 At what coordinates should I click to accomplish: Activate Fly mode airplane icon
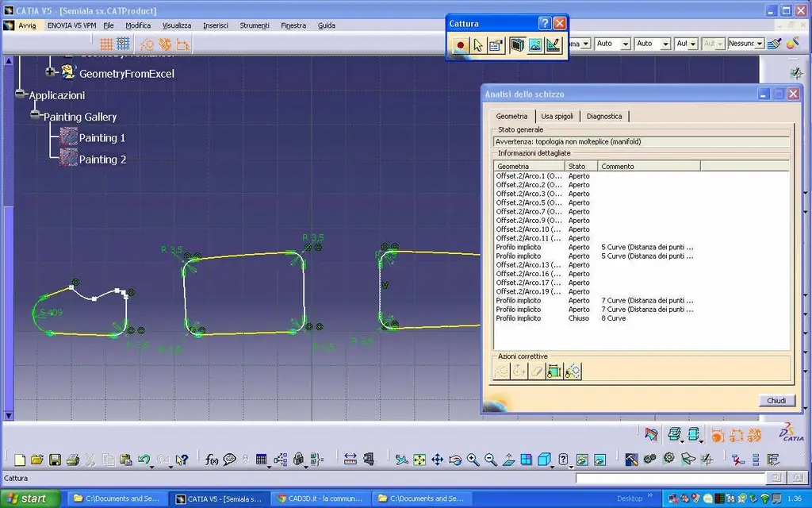(401, 460)
